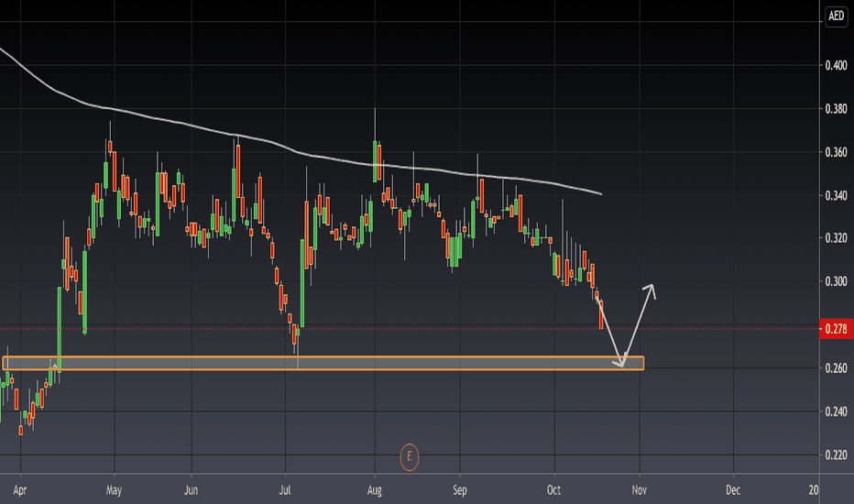Select the 0.380 price axis label
Screen dimensions: 854x504
point(836,109)
